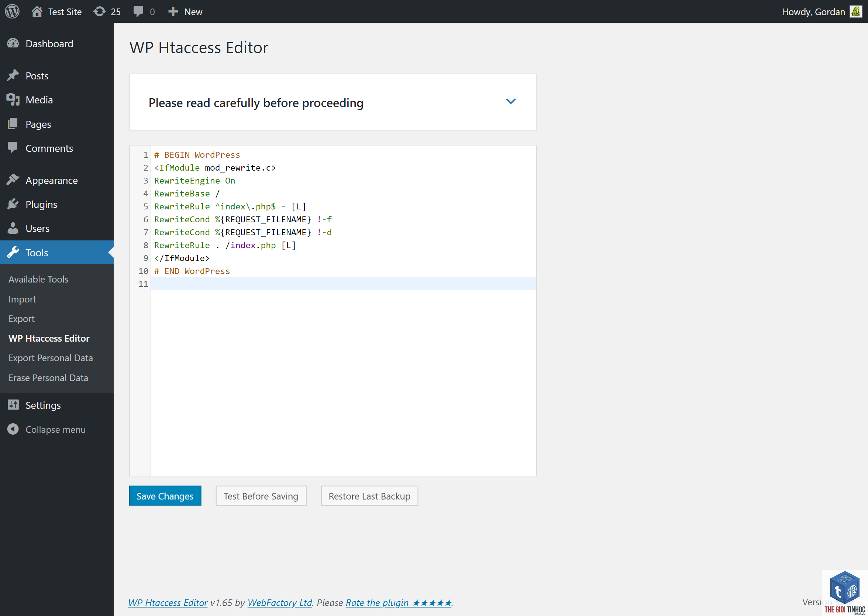Click the Test Site name in admin bar

[x=65, y=12]
